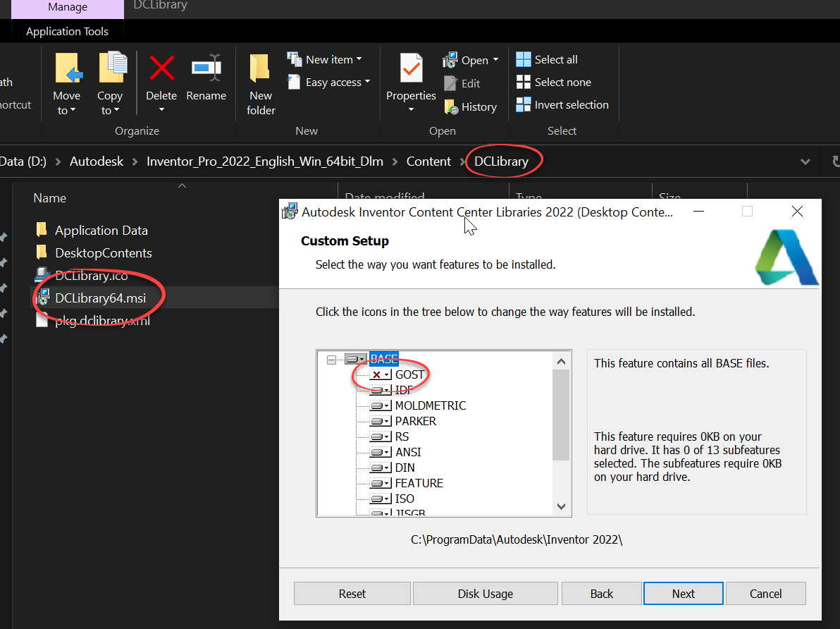The image size is (840, 629).
Task: Click the Invert selection icon
Action: pos(524,104)
